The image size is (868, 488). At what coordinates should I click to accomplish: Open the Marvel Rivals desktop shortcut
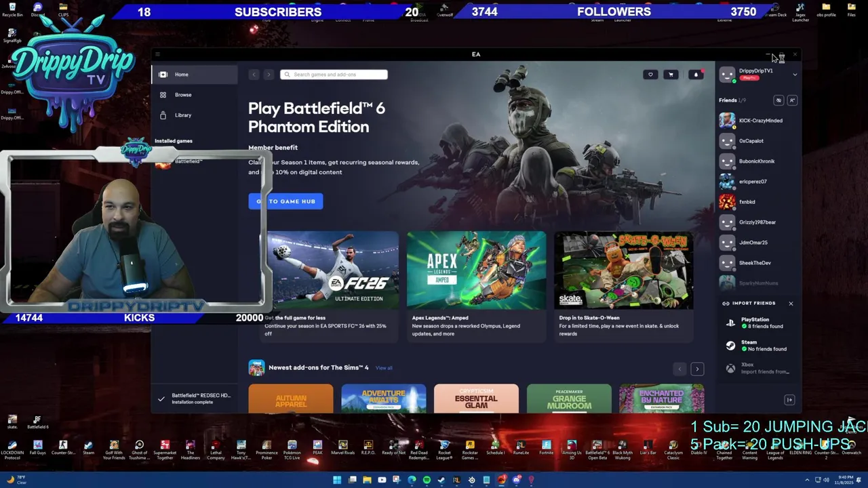pos(343,448)
